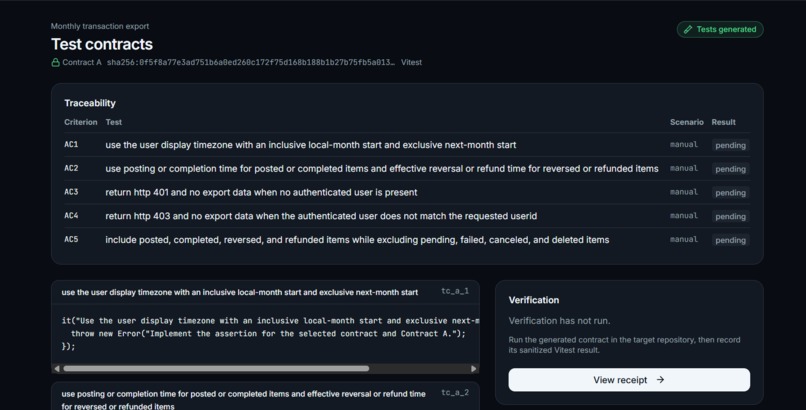Click the it("Use the user display..." code line
Viewport: 806px width, 410px height.
[270, 321]
